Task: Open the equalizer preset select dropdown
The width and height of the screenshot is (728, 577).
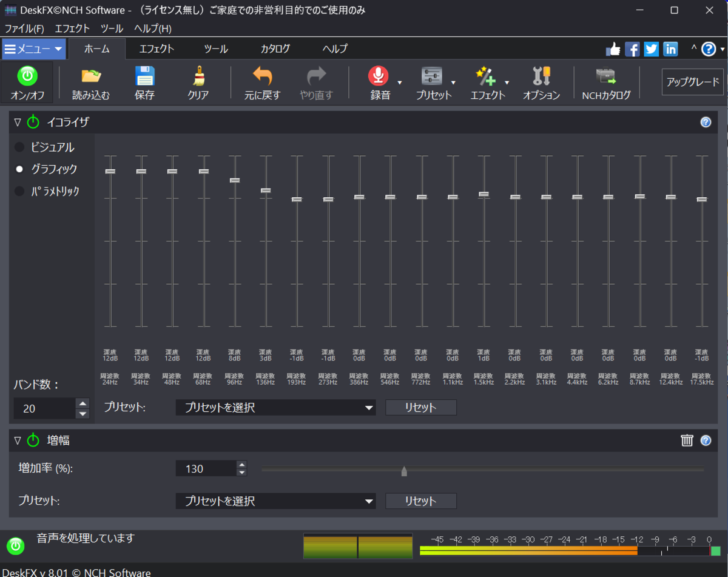Action: pos(276,408)
